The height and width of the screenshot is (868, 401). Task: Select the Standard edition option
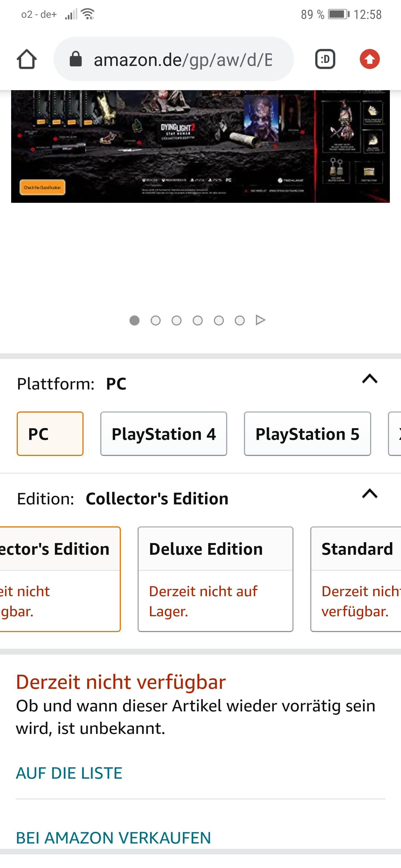tap(356, 579)
